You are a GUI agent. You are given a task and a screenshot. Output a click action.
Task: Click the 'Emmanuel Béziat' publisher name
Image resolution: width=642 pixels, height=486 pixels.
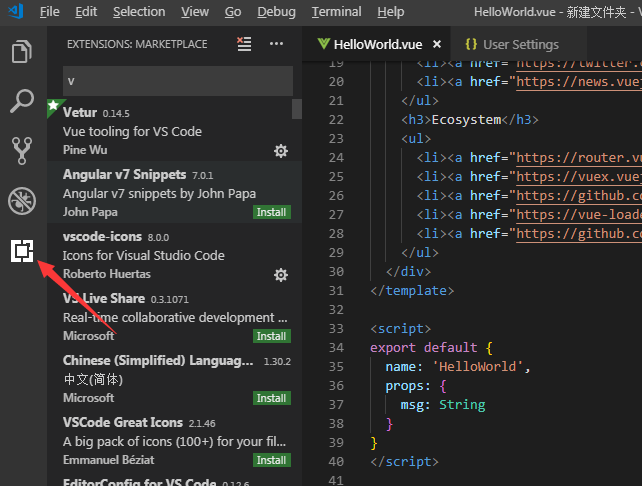109,460
